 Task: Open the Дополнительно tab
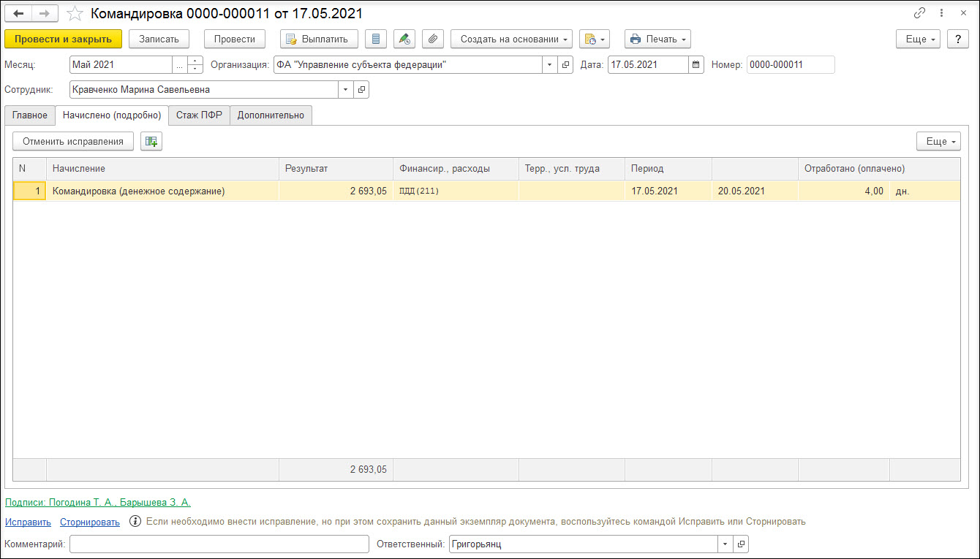pyautogui.click(x=271, y=115)
